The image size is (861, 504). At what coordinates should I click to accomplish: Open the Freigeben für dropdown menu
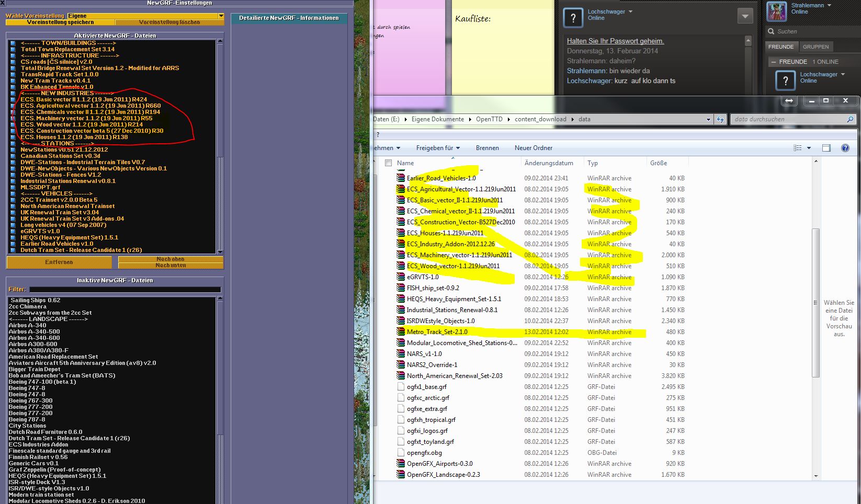click(438, 148)
